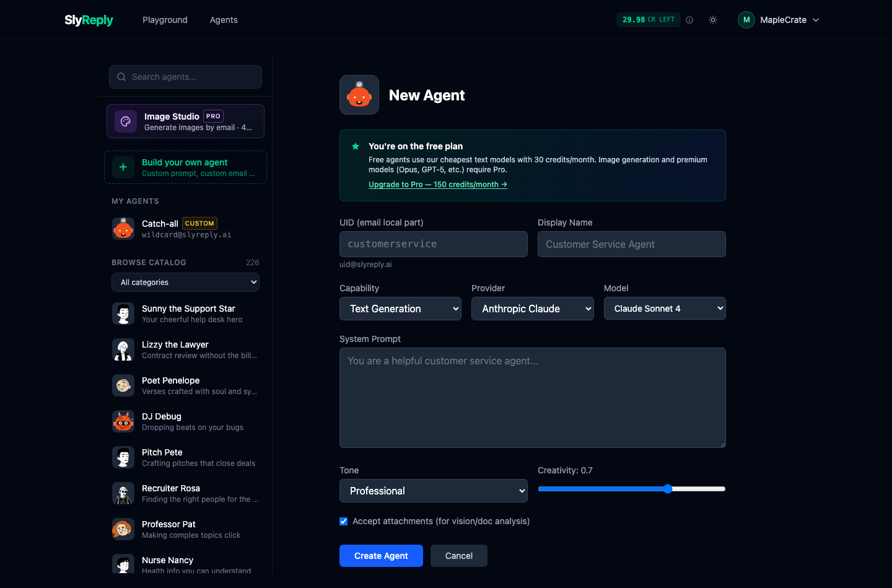Click the CUSTOM badge on Catch-all
The height and width of the screenshot is (588, 892).
[199, 223]
